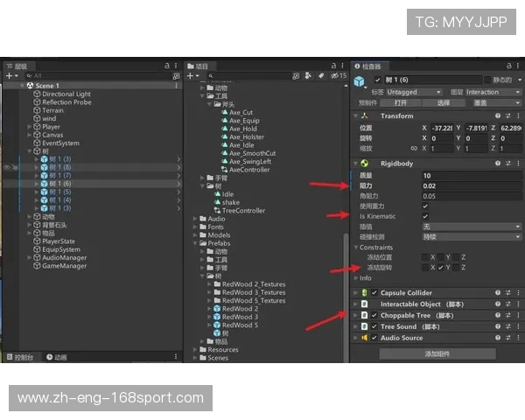Switch to the 控制台 Console tab
This screenshot has height=420, width=525.
(x=20, y=357)
